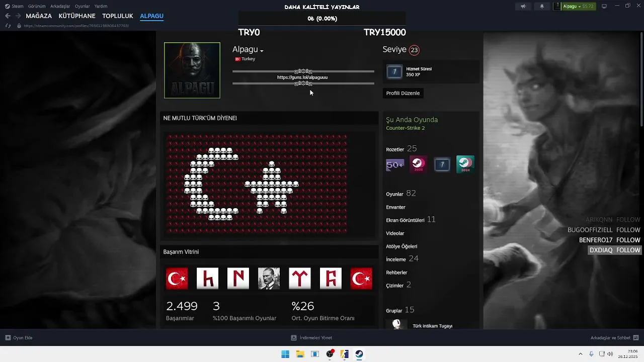The height and width of the screenshot is (362, 644).
Task: Click the İndirmeleri Yönet download icon
Action: click(294, 338)
